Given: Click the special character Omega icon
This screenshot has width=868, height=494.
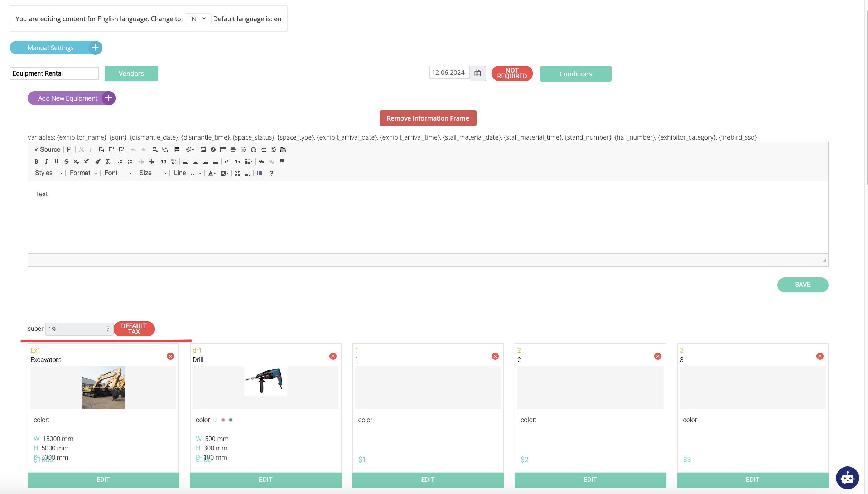Looking at the screenshot, I should tap(253, 150).
